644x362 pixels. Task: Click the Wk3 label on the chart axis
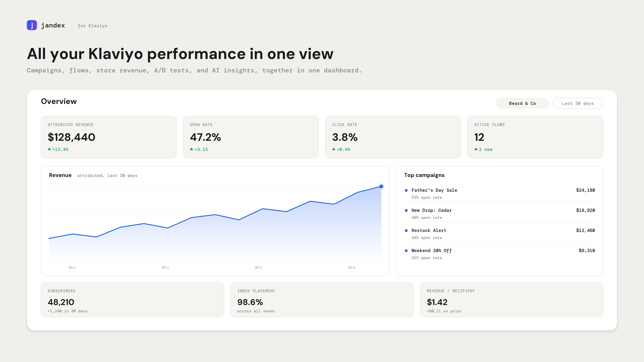tap(258, 267)
